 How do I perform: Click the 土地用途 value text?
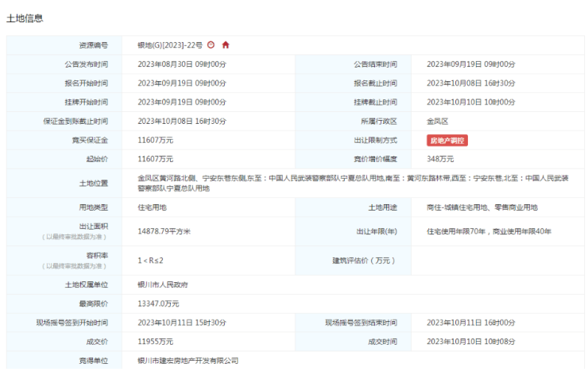[482, 207]
